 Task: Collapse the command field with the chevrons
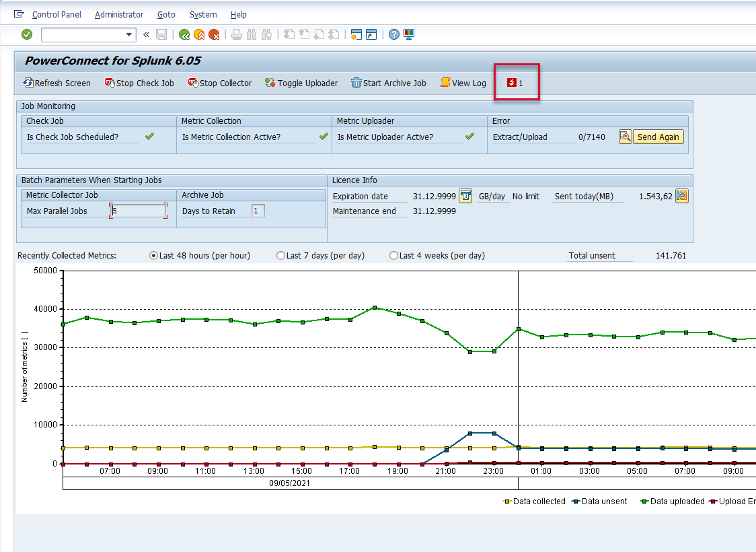click(146, 34)
